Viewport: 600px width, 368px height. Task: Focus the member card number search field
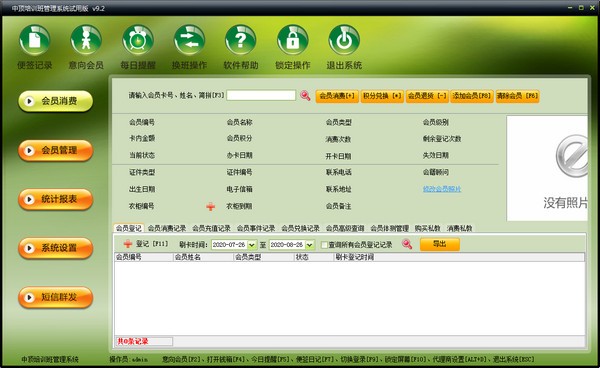pyautogui.click(x=261, y=95)
